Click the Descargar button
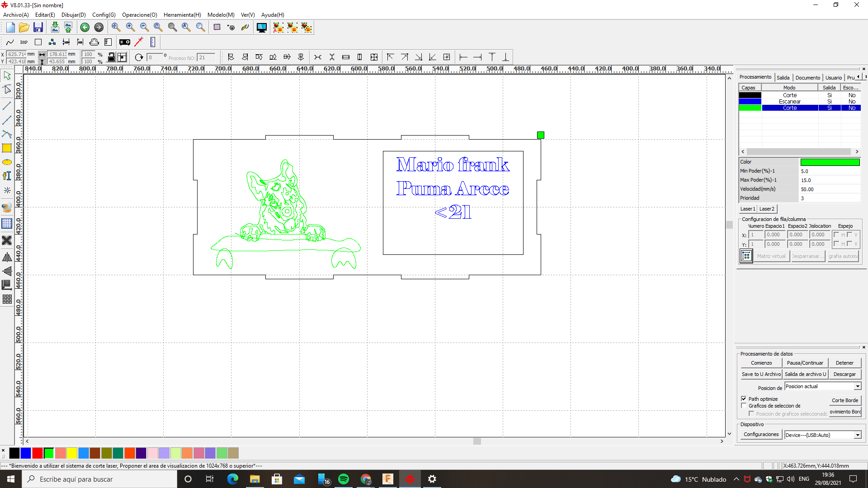Viewport: 868px width, 488px height. point(844,374)
